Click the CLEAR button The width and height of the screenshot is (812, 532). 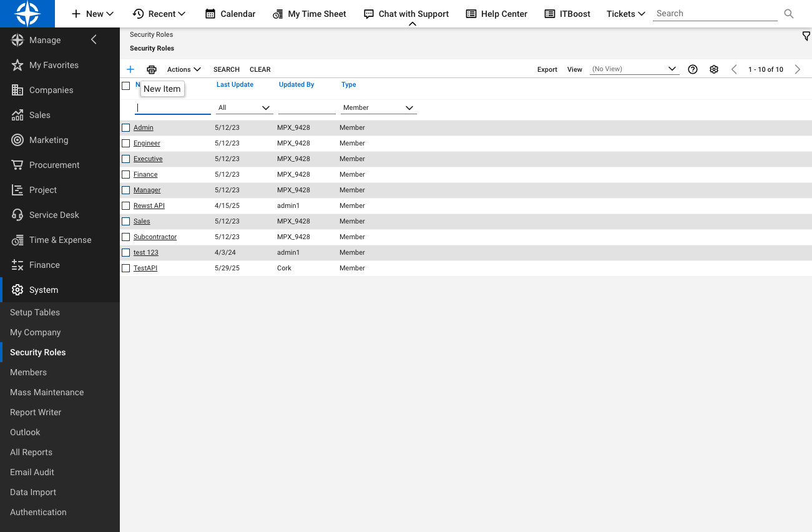[260, 69]
